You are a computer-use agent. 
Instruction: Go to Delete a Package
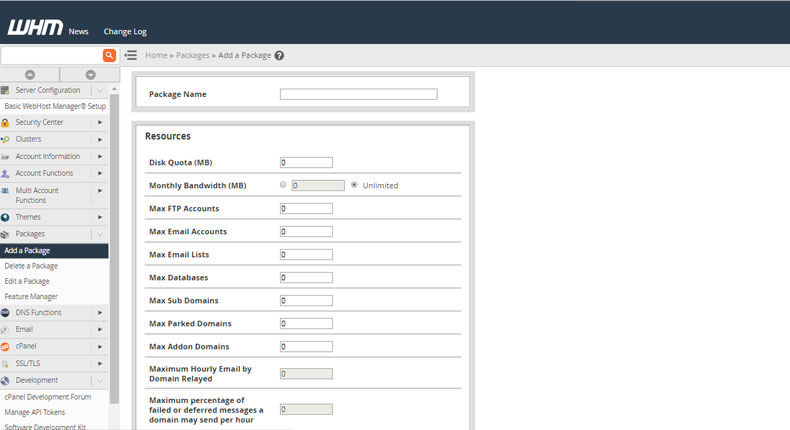click(x=31, y=266)
